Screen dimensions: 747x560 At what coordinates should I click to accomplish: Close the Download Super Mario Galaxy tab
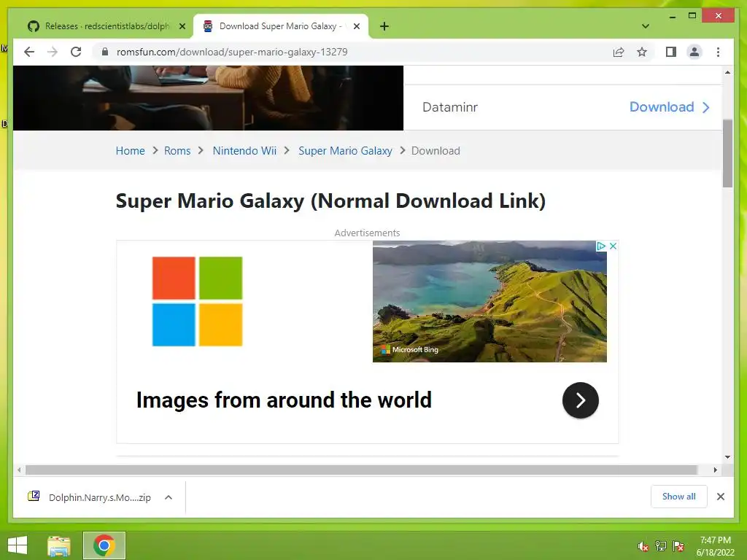pos(356,26)
